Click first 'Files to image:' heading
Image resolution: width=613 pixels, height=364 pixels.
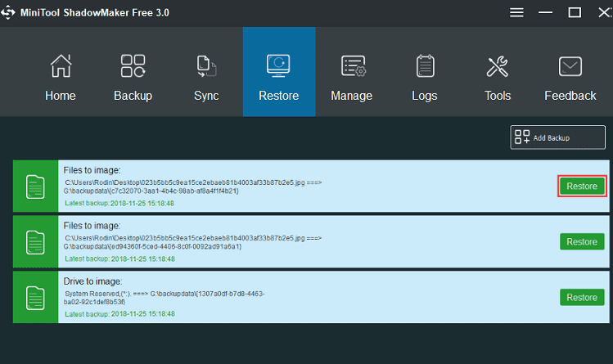[92, 170]
